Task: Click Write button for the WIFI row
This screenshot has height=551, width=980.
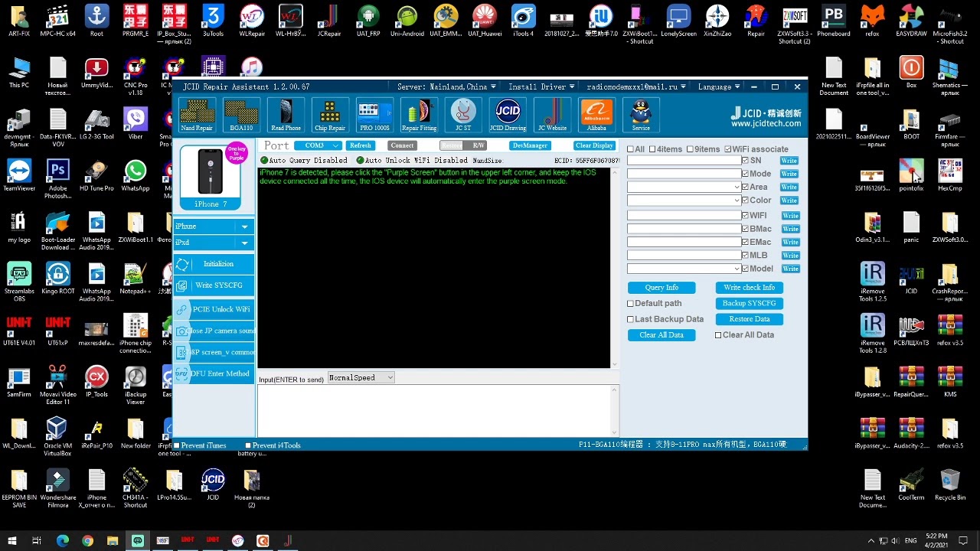Action: point(789,216)
